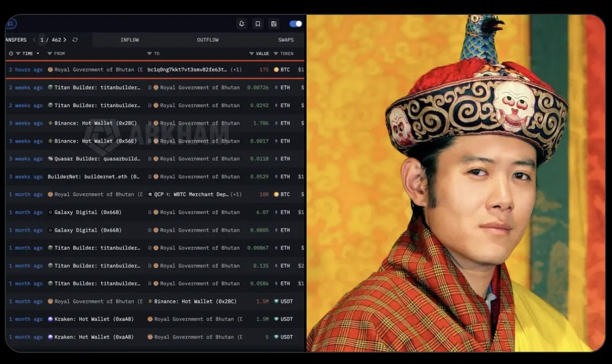This screenshot has width=612, height=364.
Task: Click the refresh icon beside the page counter
Action: [x=75, y=40]
